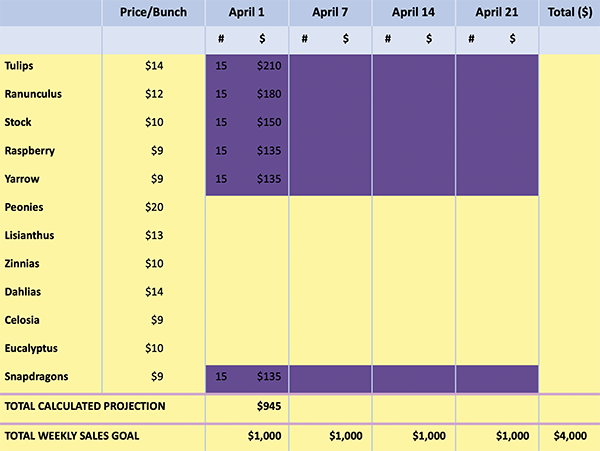600x451 pixels.
Task: Click the April 1 column header
Action: 247,12
